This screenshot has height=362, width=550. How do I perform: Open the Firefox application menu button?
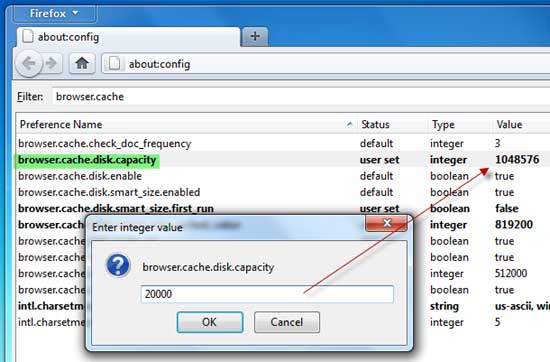coord(54,14)
